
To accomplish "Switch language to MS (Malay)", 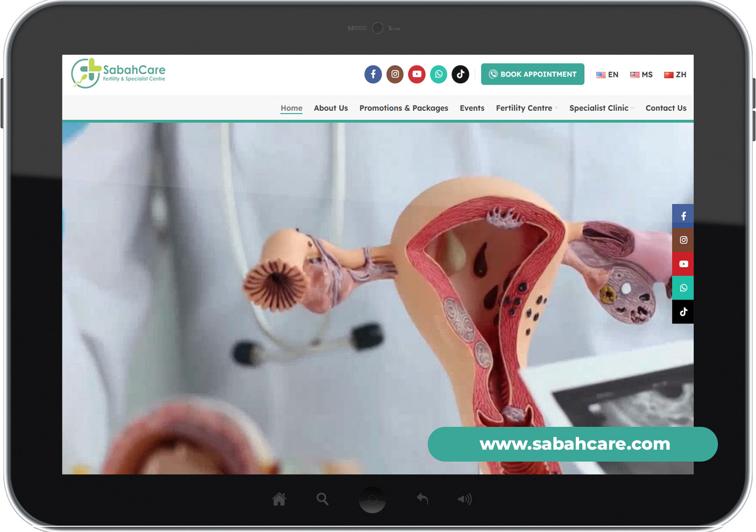I will click(x=641, y=75).
